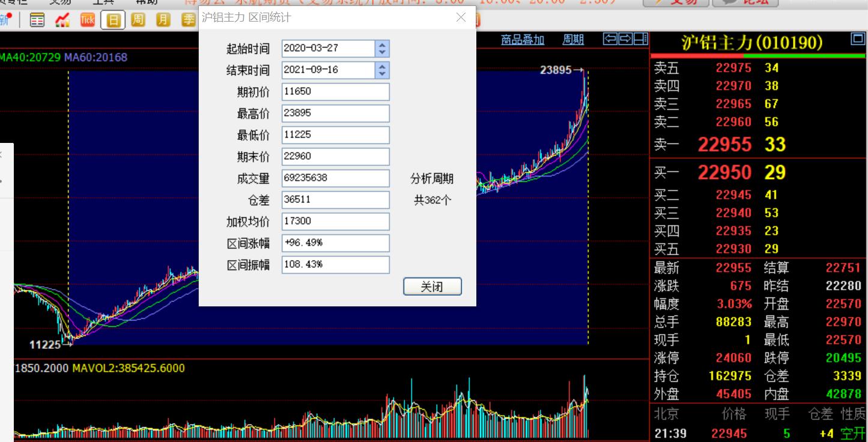Click the 卖一 price 22955
The width and height of the screenshot is (868, 442).
(724, 145)
